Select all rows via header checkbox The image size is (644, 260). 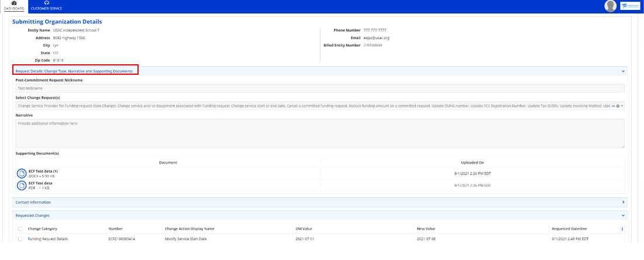[x=20, y=229]
